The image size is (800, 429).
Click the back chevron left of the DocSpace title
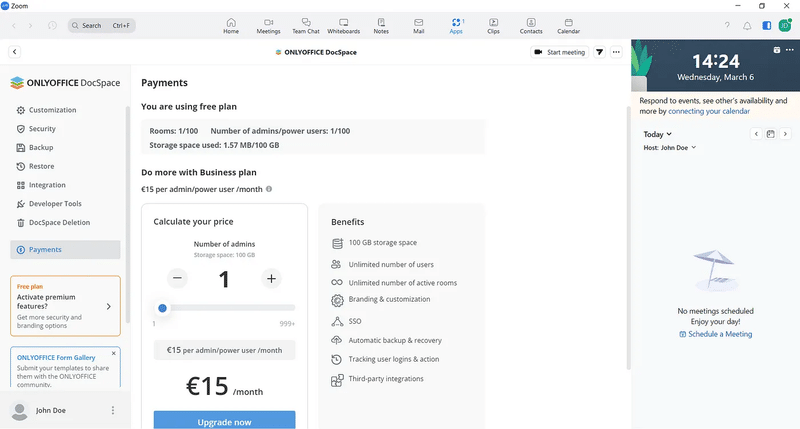15,52
